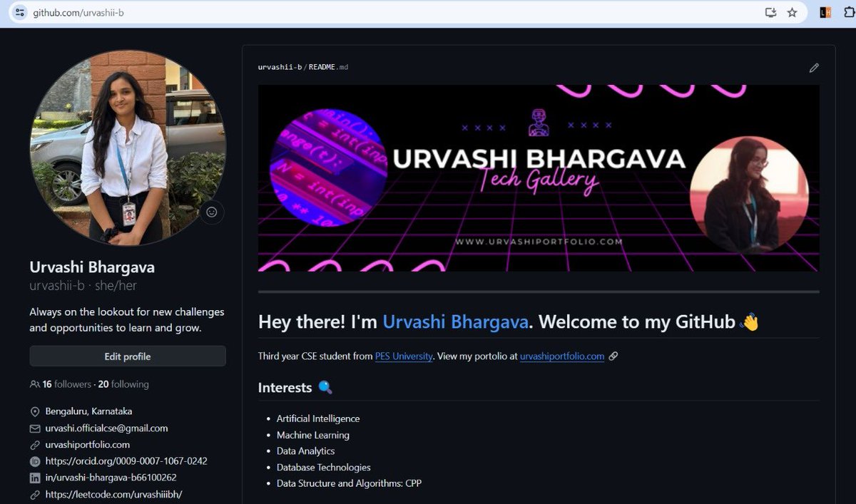Bookmark this page with the star icon

coord(792,13)
